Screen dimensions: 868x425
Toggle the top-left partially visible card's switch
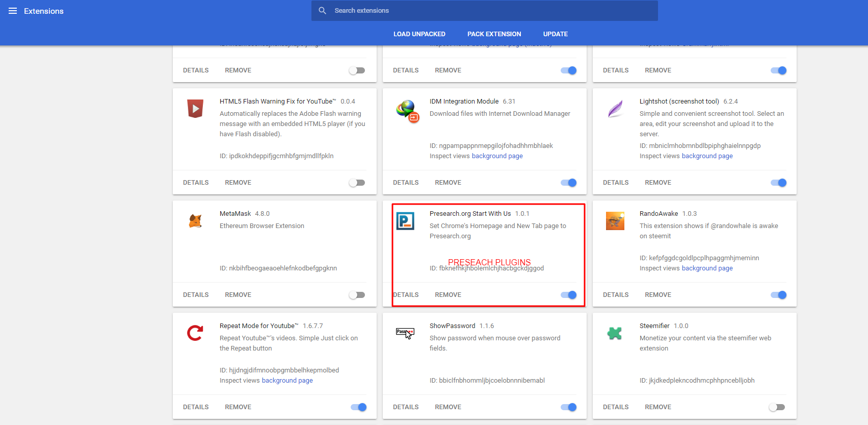(x=357, y=70)
